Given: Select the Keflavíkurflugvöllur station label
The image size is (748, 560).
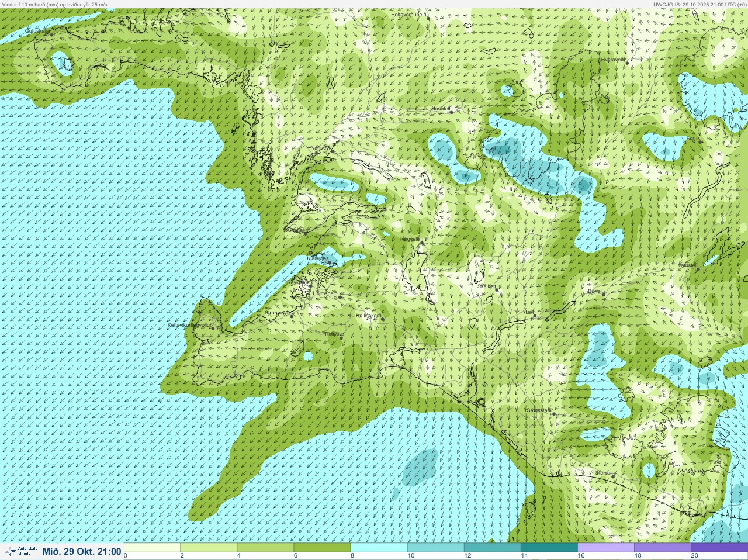Looking at the screenshot, I should coord(188,324).
